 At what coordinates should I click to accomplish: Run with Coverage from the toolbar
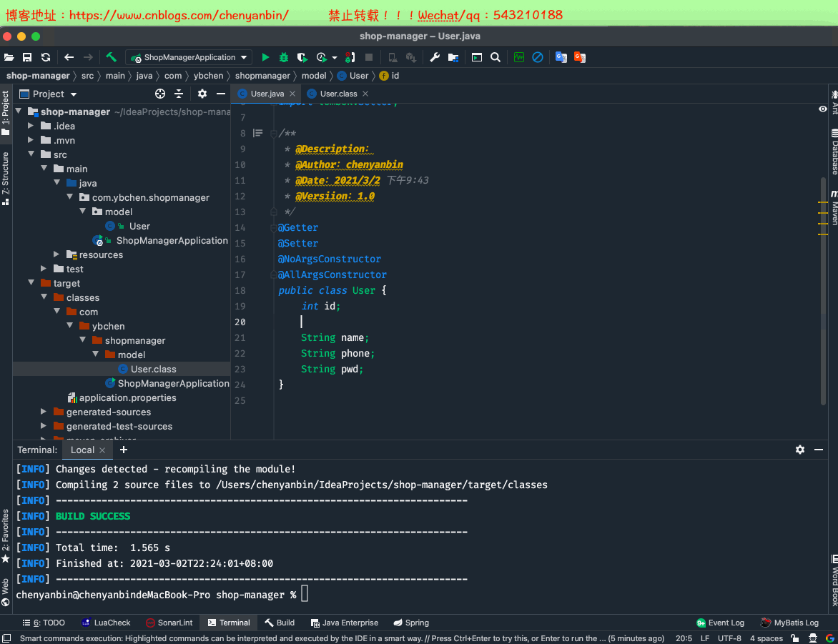point(302,57)
